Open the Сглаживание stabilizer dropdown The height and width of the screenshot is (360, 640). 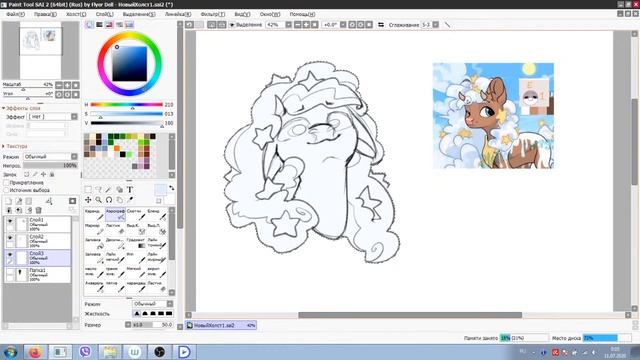click(436, 25)
